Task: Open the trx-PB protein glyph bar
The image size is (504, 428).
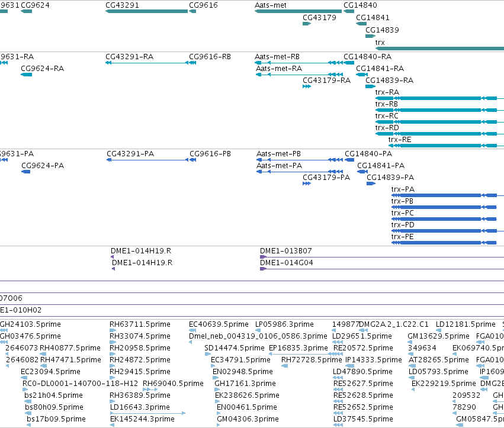Action: click(444, 207)
